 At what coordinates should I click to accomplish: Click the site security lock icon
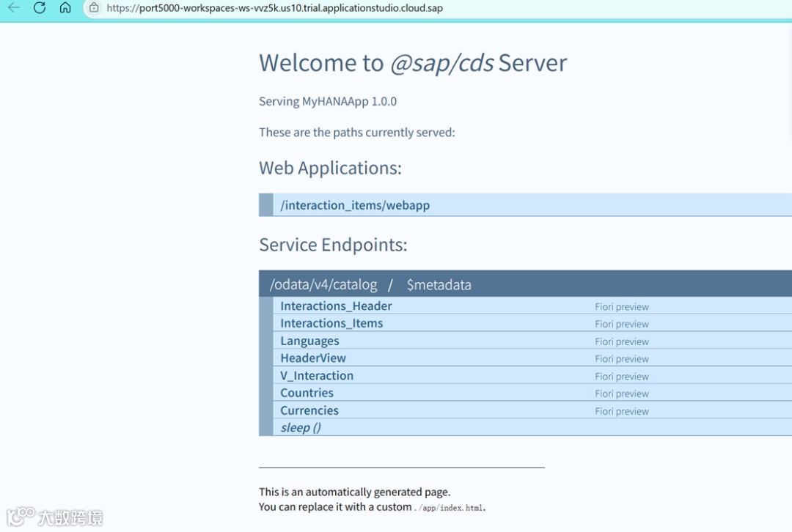94,7
